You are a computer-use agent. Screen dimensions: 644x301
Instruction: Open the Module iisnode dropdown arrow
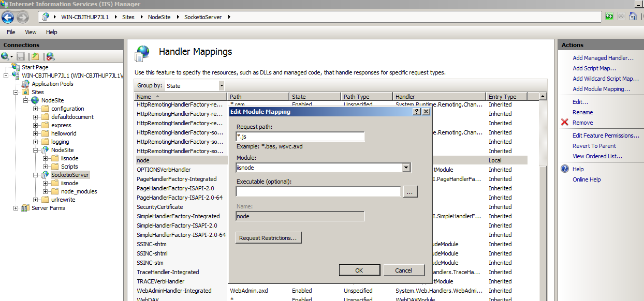[x=406, y=168]
